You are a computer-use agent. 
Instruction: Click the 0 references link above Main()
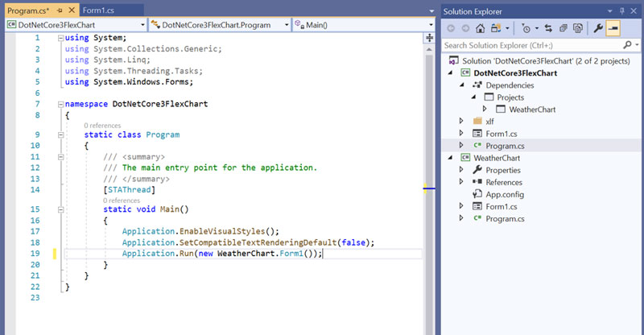[x=122, y=201]
